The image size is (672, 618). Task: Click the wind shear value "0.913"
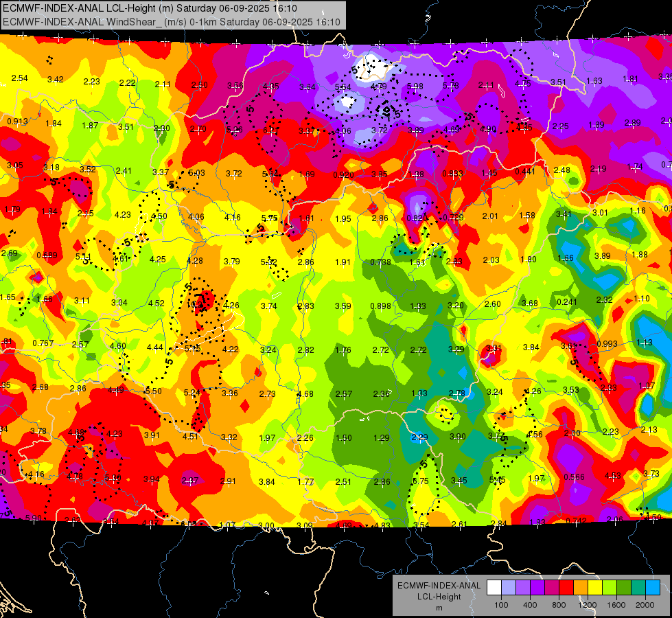coord(17,122)
